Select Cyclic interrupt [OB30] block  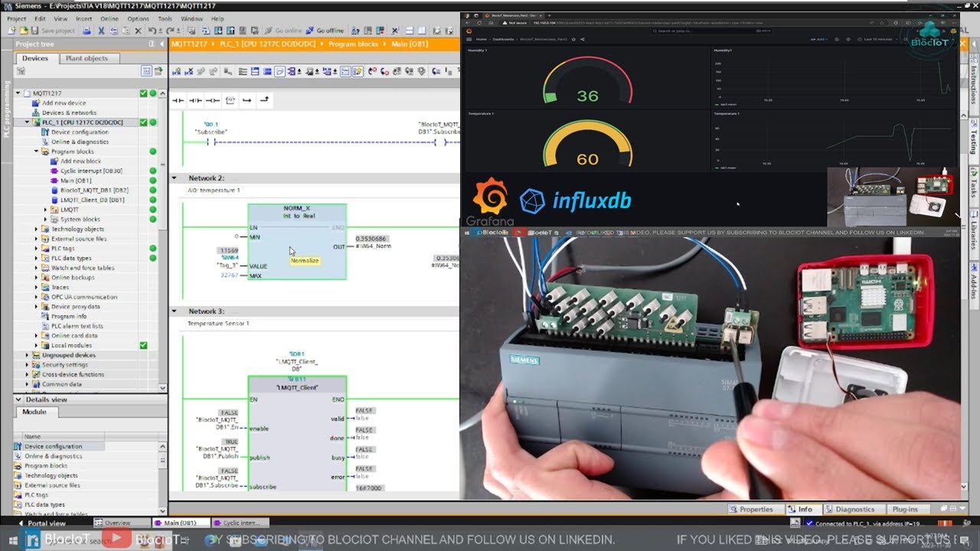click(91, 171)
